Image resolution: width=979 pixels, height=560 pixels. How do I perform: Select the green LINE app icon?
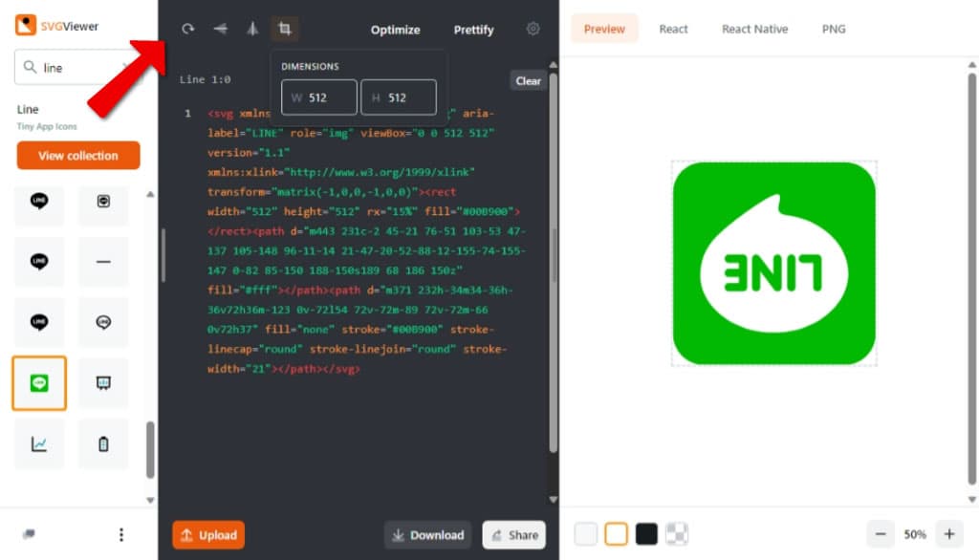[x=39, y=383]
